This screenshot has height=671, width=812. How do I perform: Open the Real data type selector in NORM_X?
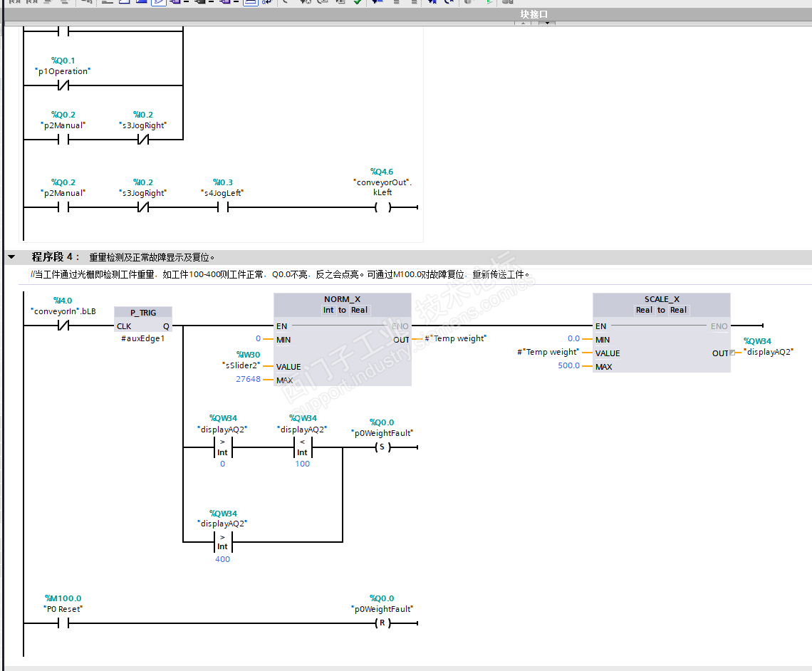[359, 310]
